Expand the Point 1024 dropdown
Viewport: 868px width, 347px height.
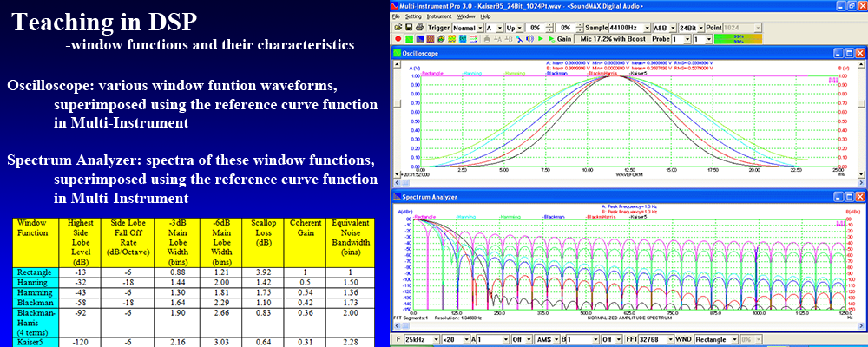758,28
